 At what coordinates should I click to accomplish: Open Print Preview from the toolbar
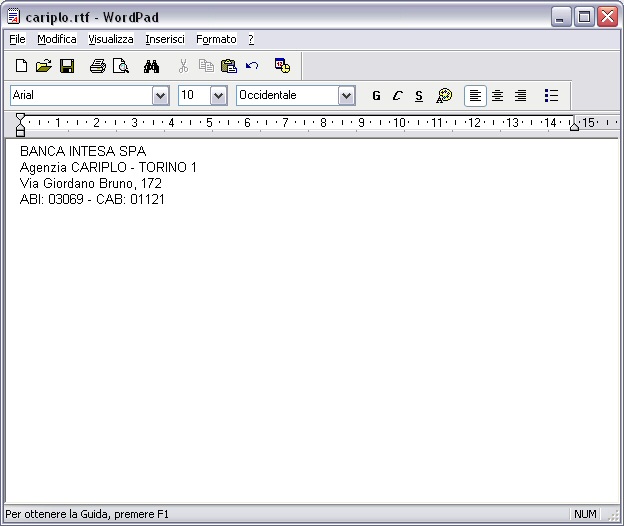121,66
